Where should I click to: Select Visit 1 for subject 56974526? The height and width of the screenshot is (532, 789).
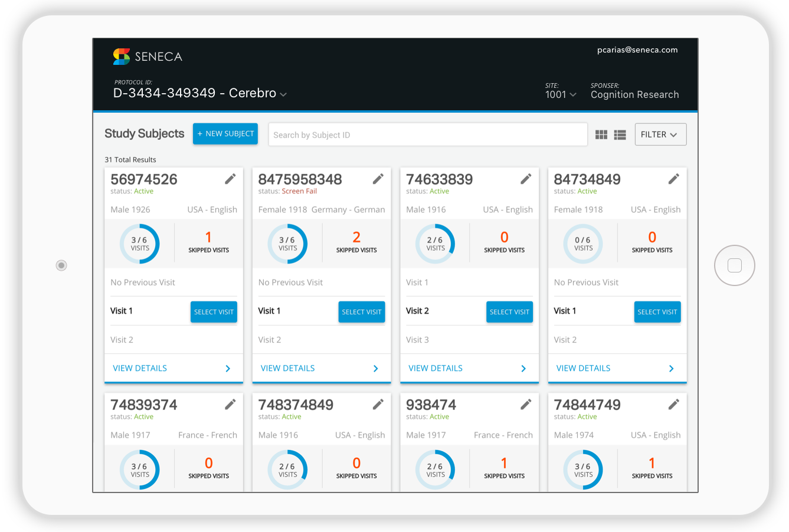point(214,312)
